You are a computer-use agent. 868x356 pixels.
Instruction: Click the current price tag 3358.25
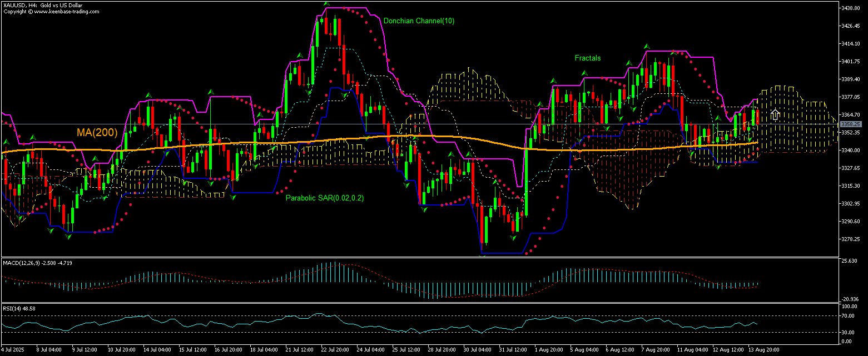point(851,124)
